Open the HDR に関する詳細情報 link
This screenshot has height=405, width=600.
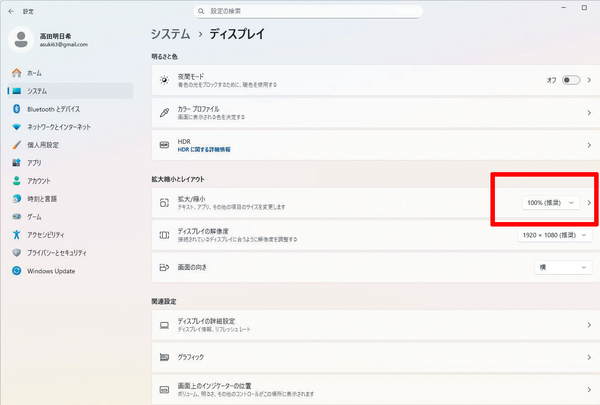[x=204, y=149]
